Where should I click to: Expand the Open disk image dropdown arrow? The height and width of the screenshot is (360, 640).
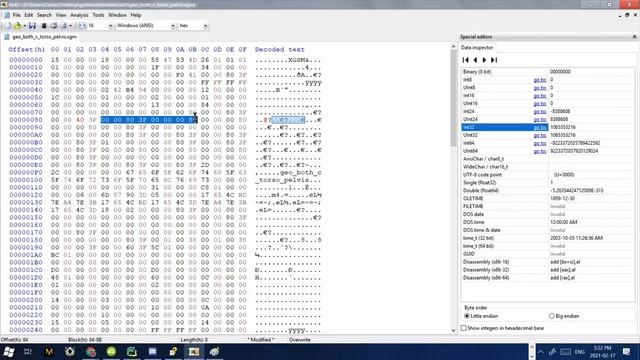[71, 26]
